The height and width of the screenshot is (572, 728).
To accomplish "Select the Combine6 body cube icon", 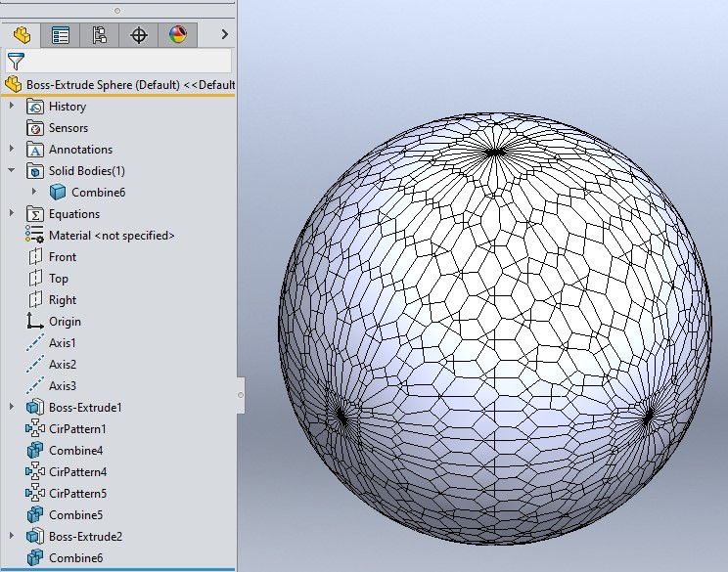I will (58, 192).
